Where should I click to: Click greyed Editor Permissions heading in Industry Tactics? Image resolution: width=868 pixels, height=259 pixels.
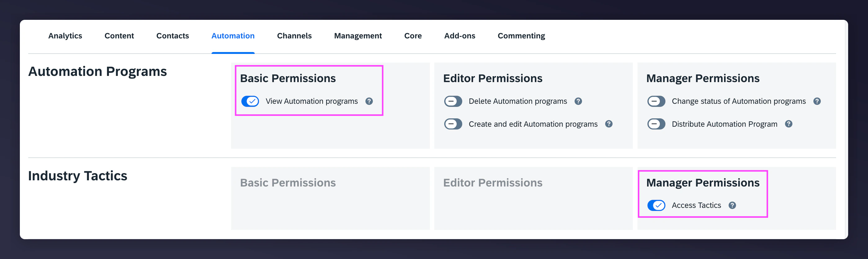tap(493, 183)
